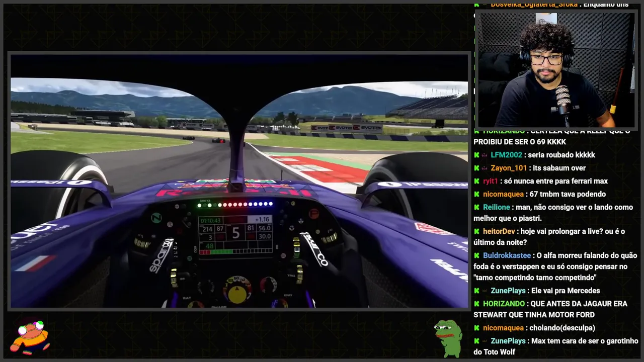Click the green 48 value on dash display
This screenshot has height=362, width=644.
[209, 246]
